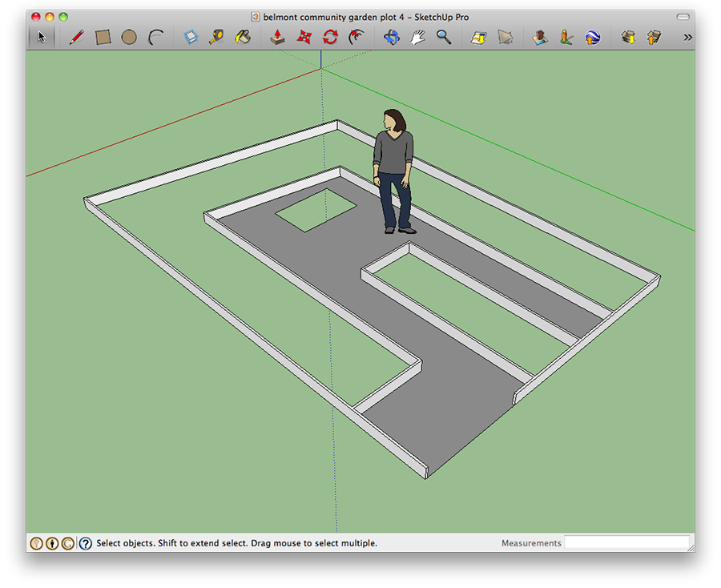Screen dimensions: 721x588
Task: Click the Select arrow tool
Action: 42,37
